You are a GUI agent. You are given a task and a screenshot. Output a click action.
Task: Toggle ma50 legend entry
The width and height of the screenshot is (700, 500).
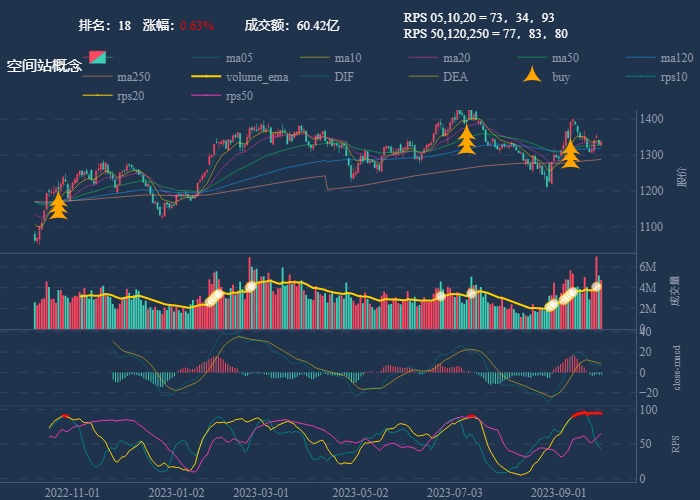(565, 57)
